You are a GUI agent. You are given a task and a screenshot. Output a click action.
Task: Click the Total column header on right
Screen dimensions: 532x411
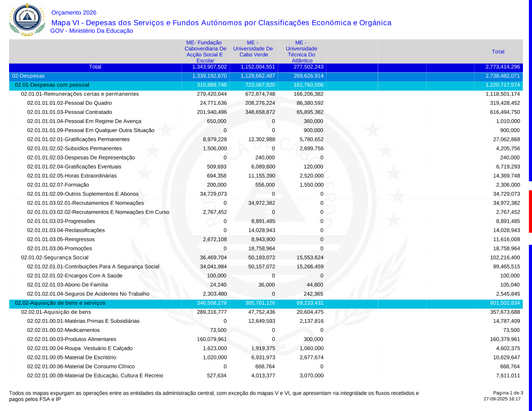[x=498, y=52]
